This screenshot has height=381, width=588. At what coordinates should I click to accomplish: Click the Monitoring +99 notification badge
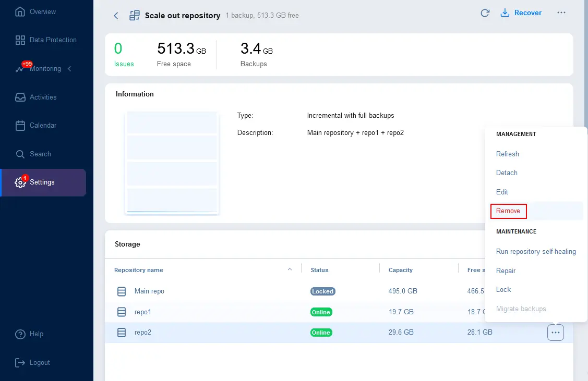point(27,64)
